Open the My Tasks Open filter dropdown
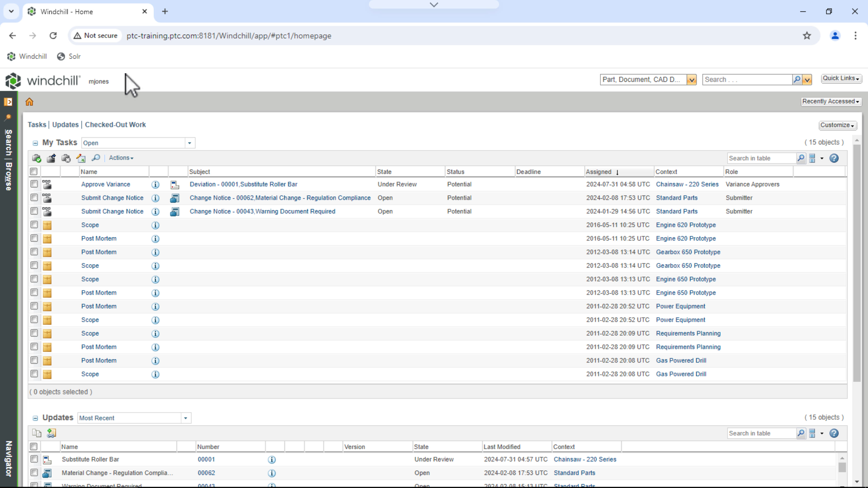Viewport: 868px width, 488px height. 189,143
